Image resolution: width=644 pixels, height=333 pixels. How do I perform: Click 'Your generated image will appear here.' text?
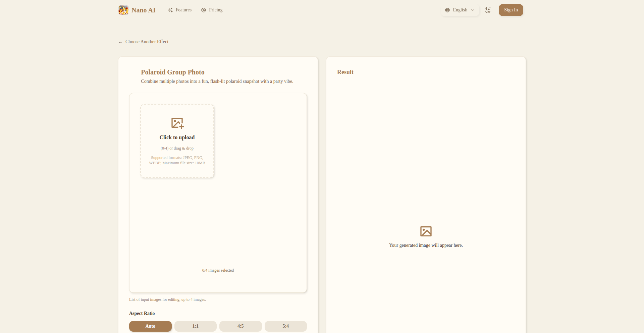click(426, 245)
